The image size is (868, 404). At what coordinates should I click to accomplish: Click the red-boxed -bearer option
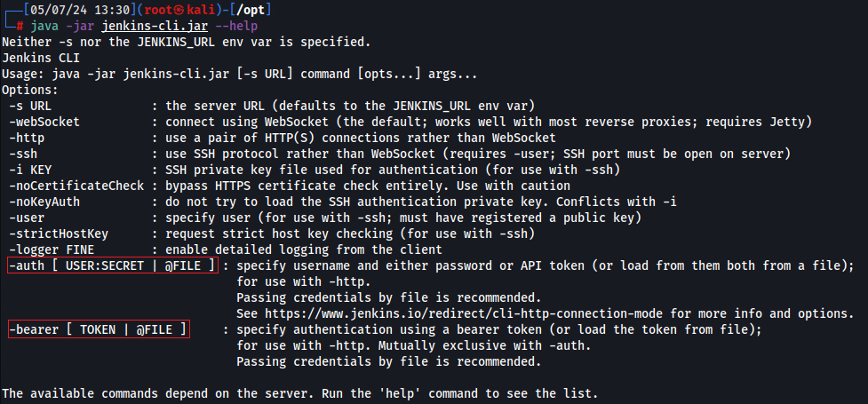98,329
